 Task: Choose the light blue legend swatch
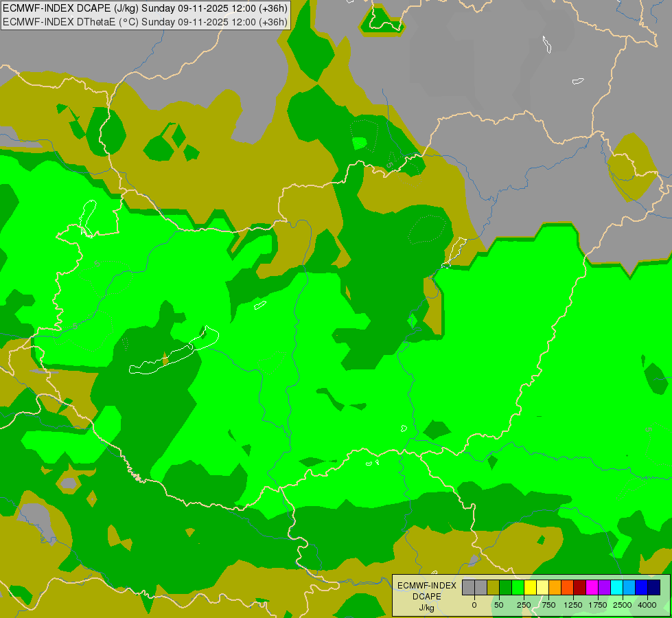[x=629, y=587]
